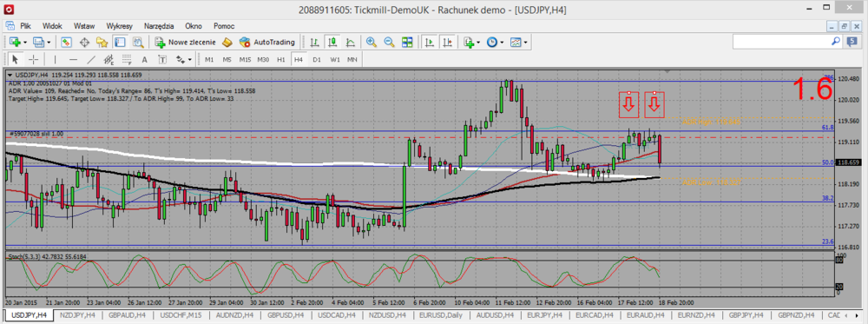Switch to the M5 timeframe

click(x=227, y=59)
